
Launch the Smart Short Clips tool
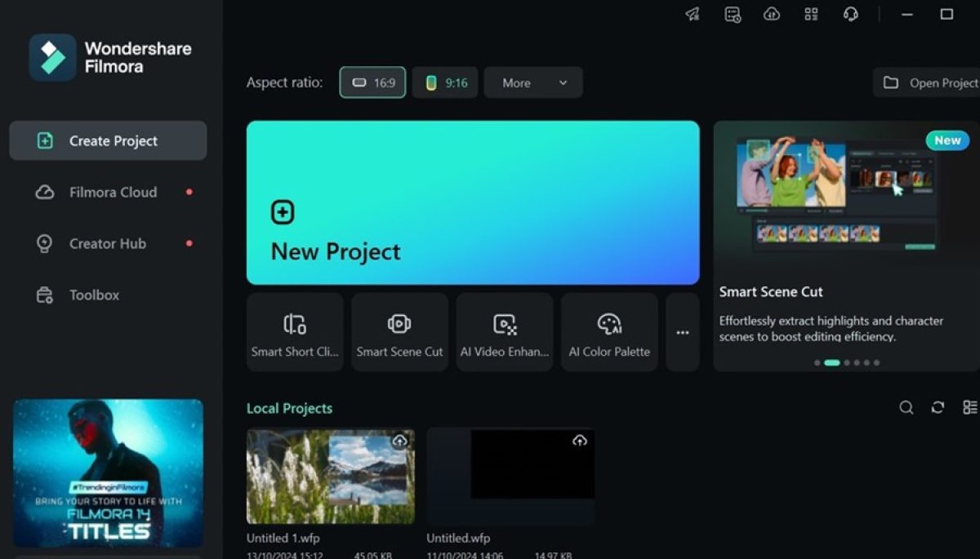coord(295,332)
